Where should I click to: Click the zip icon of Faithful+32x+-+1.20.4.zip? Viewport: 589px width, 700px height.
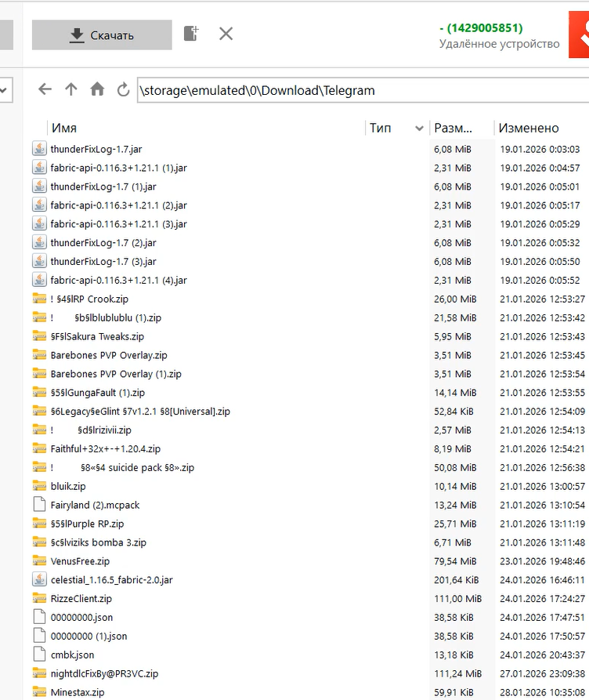point(39,448)
